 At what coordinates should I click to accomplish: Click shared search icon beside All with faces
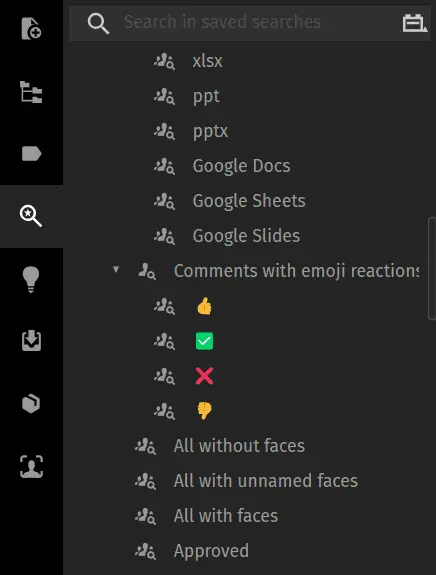tap(146, 517)
